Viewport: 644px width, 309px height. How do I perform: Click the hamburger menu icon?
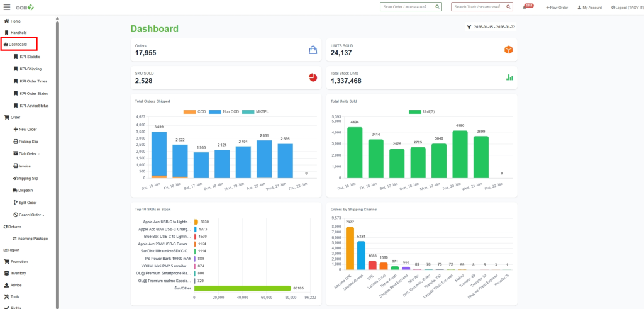pyautogui.click(x=8, y=7)
